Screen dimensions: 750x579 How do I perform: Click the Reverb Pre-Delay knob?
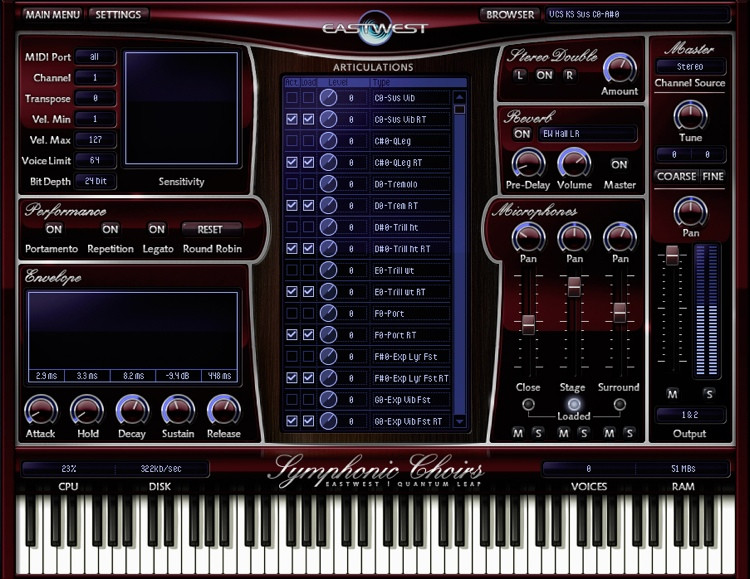pos(529,164)
